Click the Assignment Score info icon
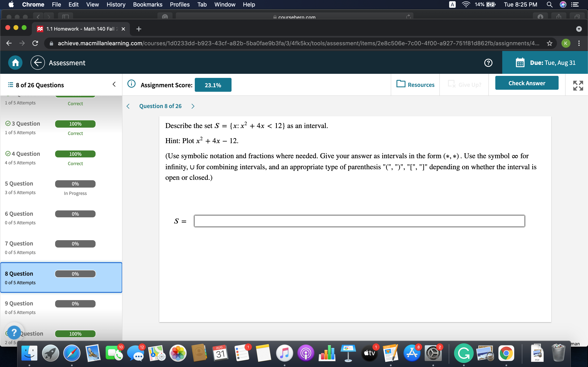 tap(131, 84)
